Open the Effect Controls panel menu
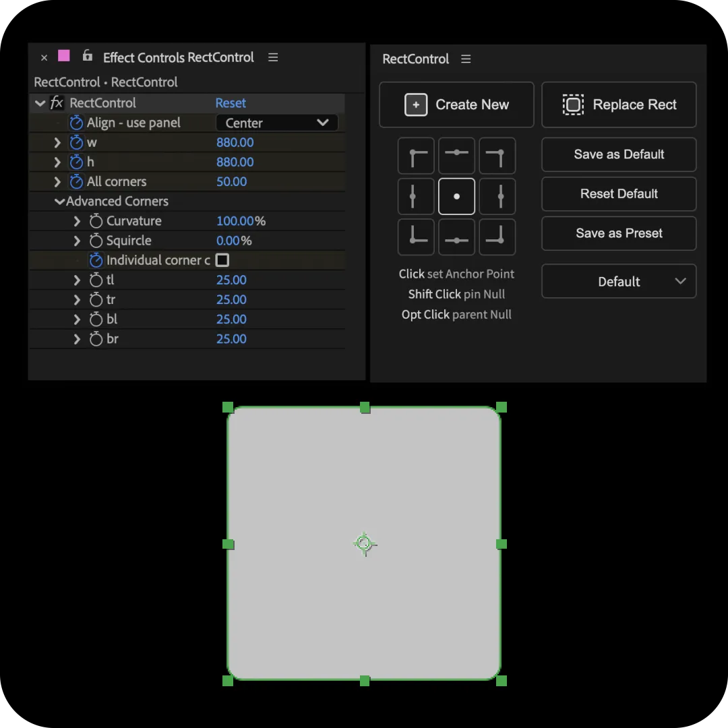The height and width of the screenshot is (728, 728). (x=273, y=57)
